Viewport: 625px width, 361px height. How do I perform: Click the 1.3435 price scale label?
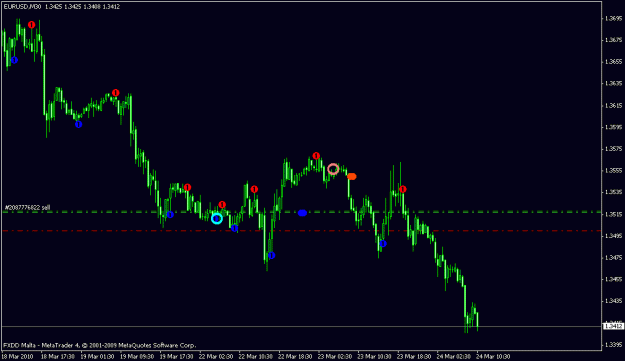[613, 301]
